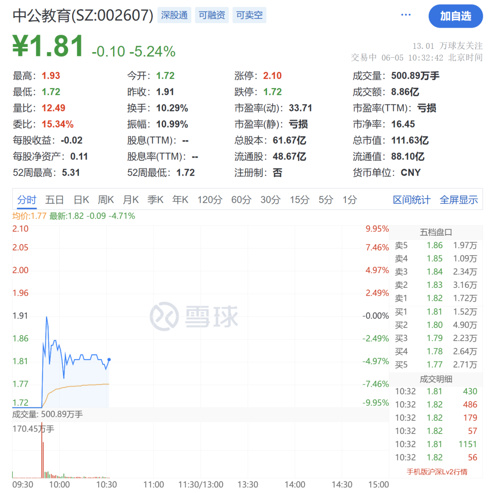Open the 月K chart tab
The height and width of the screenshot is (493, 500).
[131, 200]
